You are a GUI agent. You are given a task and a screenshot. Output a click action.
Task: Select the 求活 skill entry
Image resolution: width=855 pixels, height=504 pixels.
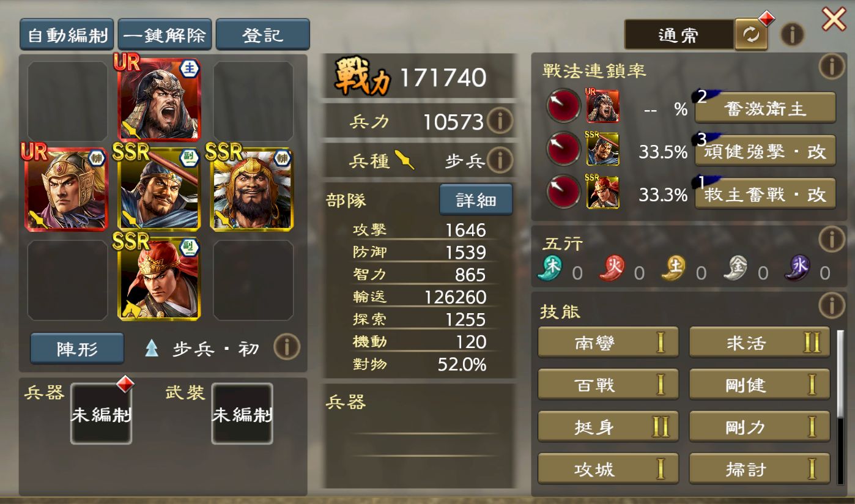(760, 342)
